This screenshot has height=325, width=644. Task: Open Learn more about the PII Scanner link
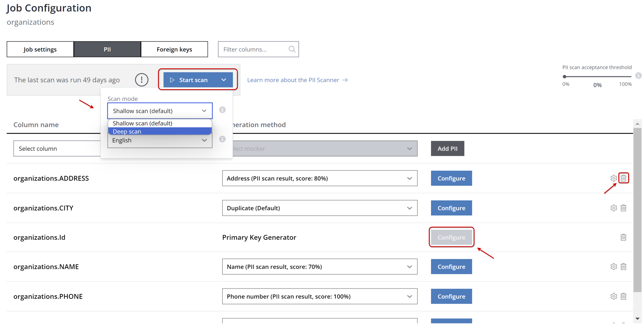(297, 80)
